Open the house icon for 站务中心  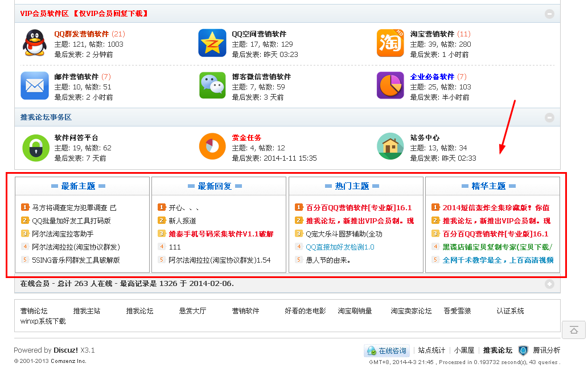[x=390, y=148]
